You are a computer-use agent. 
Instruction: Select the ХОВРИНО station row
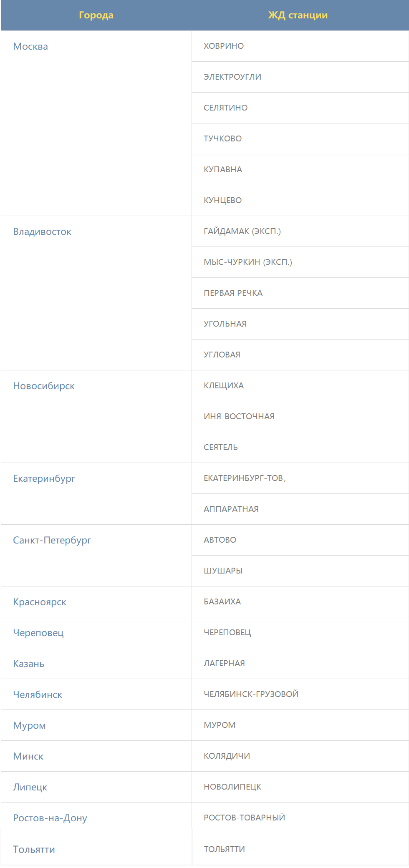pyautogui.click(x=300, y=46)
